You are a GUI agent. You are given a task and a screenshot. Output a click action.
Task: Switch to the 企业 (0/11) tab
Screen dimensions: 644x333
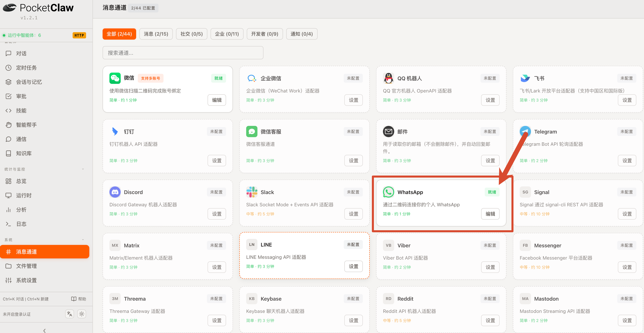point(227,34)
